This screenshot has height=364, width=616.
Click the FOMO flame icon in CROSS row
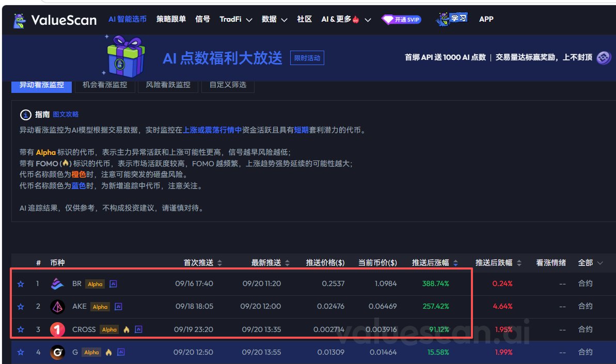[127, 329]
